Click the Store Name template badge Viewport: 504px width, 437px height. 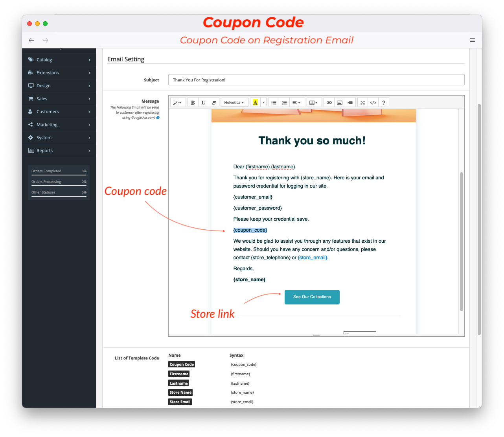180,393
